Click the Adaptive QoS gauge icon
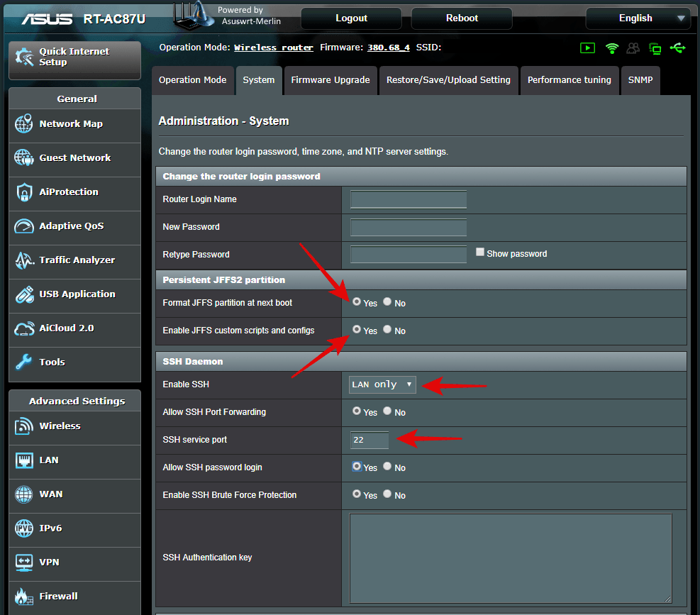The image size is (700, 615). pyautogui.click(x=23, y=226)
